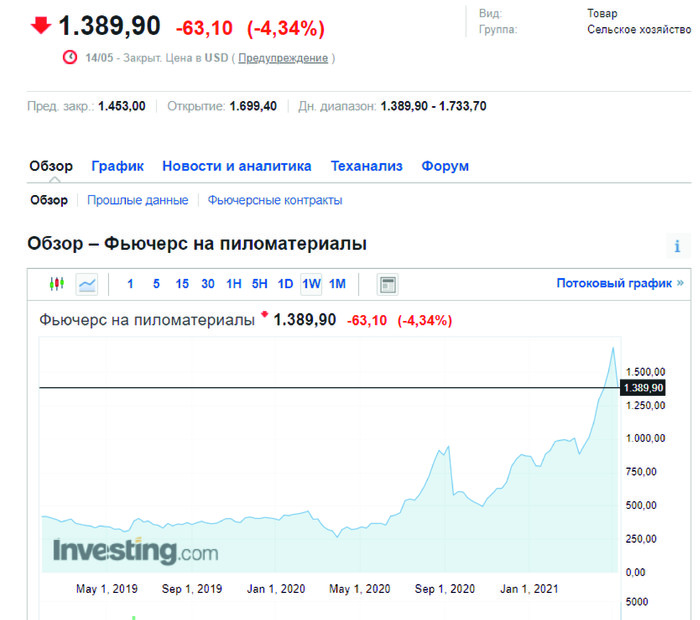The width and height of the screenshot is (700, 620).
Task: Select the 1W chart interval
Action: pos(311,284)
